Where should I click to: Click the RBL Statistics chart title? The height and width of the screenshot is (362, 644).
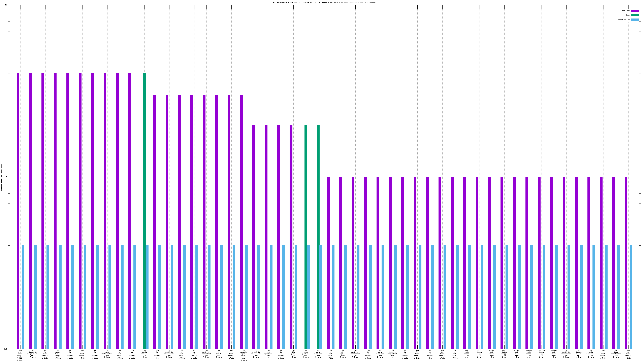click(324, 2)
